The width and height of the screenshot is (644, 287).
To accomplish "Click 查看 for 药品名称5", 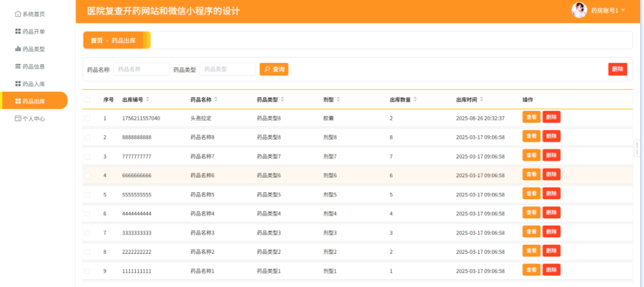I will coord(531,193).
